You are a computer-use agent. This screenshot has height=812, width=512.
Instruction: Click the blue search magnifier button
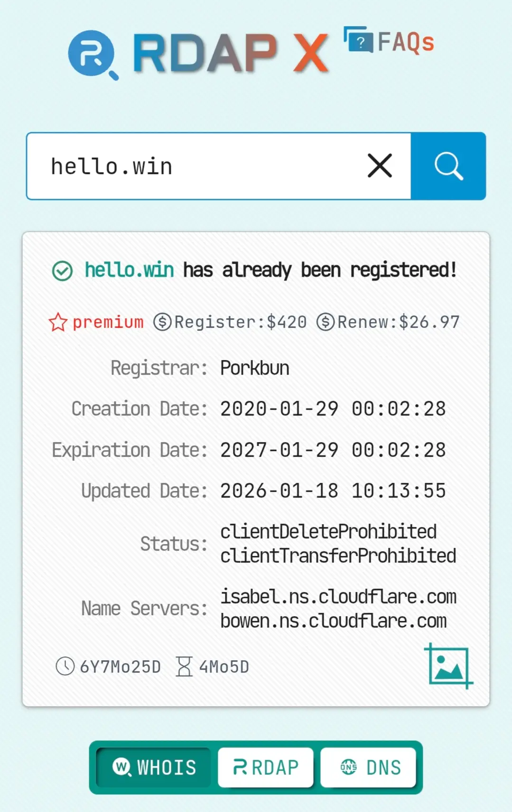click(448, 166)
